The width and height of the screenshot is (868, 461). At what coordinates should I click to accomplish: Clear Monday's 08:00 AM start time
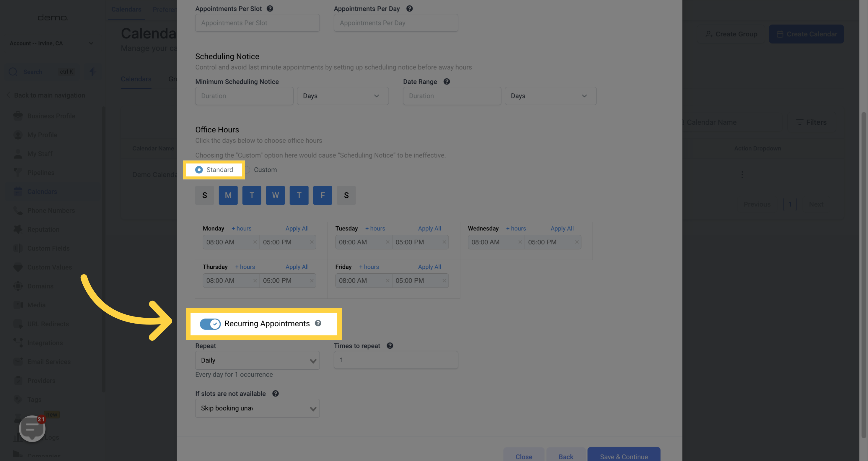[255, 242]
